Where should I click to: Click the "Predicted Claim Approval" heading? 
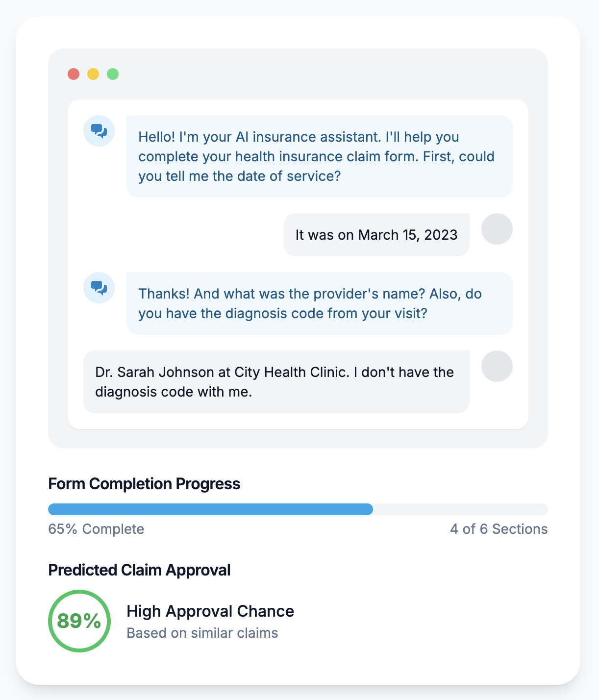[139, 570]
